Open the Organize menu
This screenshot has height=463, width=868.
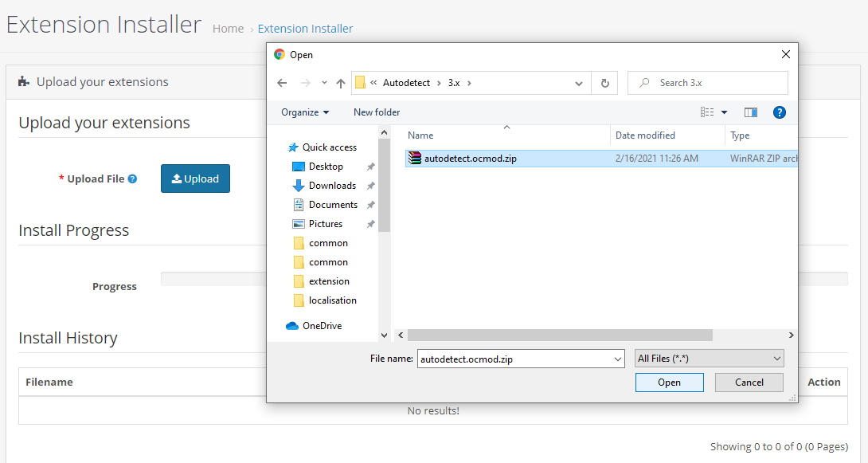click(305, 112)
